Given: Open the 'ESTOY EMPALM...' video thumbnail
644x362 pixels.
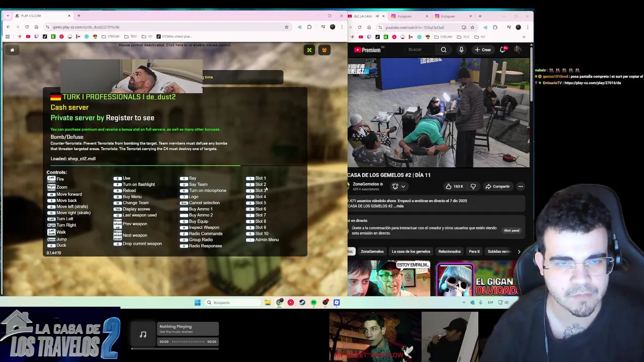Looking at the screenshot, I should pos(389,278).
